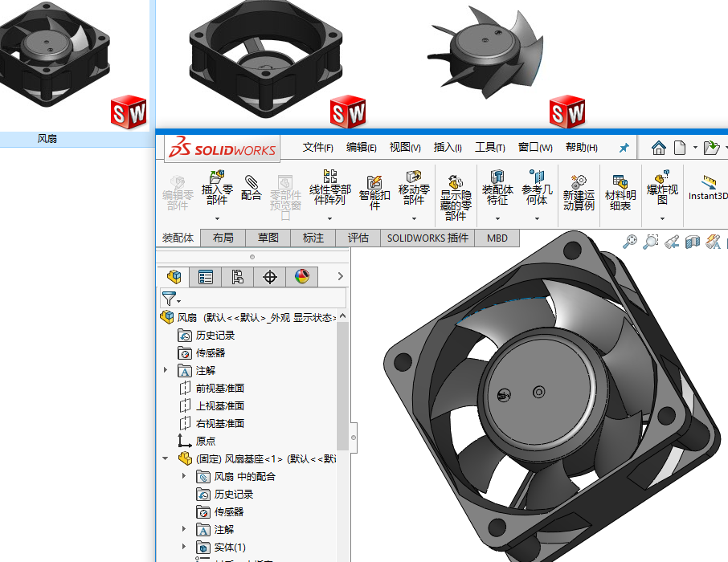Screen dimensions: 728x562
Task: Open Assembly Features dropdown arrow
Action: [x=497, y=218]
